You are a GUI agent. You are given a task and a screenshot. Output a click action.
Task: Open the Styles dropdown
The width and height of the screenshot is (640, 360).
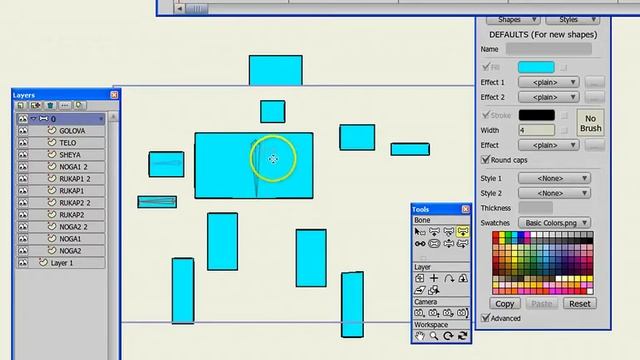pos(572,20)
